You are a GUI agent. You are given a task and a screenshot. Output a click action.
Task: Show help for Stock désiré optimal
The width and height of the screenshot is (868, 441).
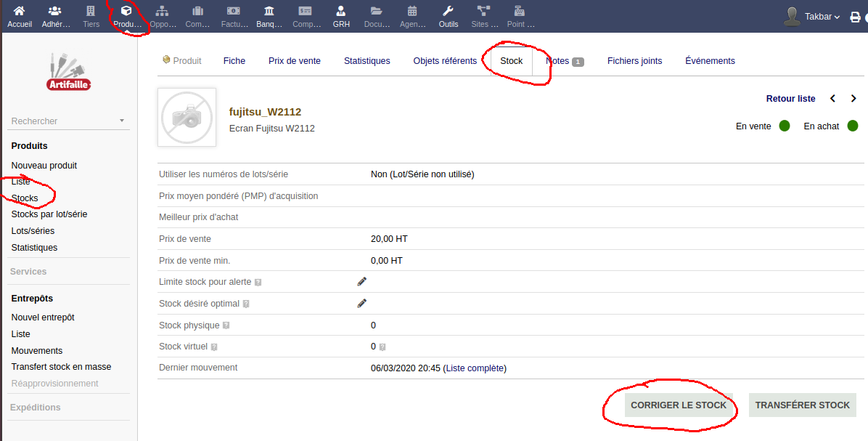click(246, 304)
